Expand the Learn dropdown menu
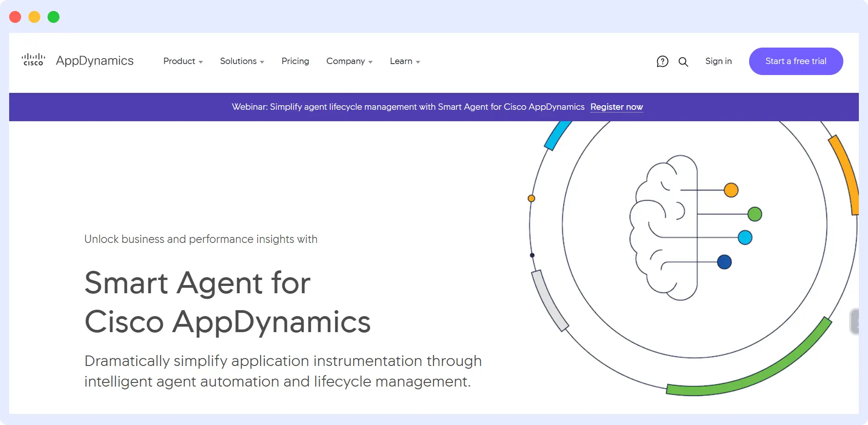 coord(405,61)
